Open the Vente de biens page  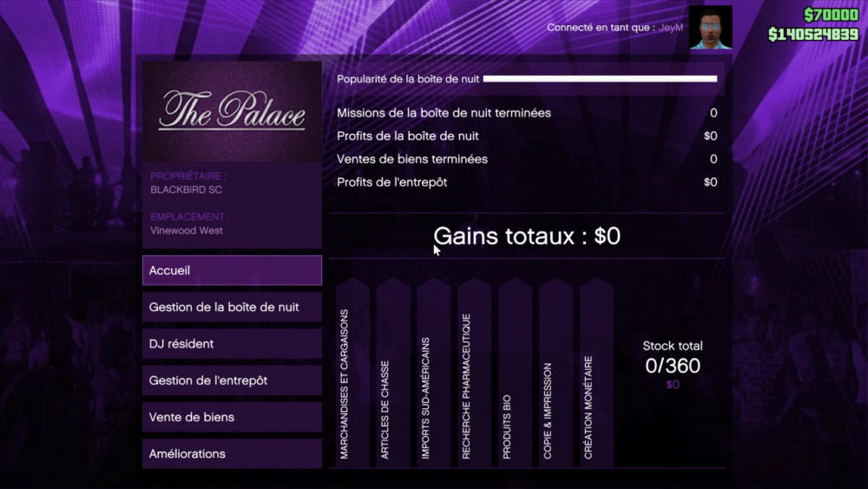[232, 417]
